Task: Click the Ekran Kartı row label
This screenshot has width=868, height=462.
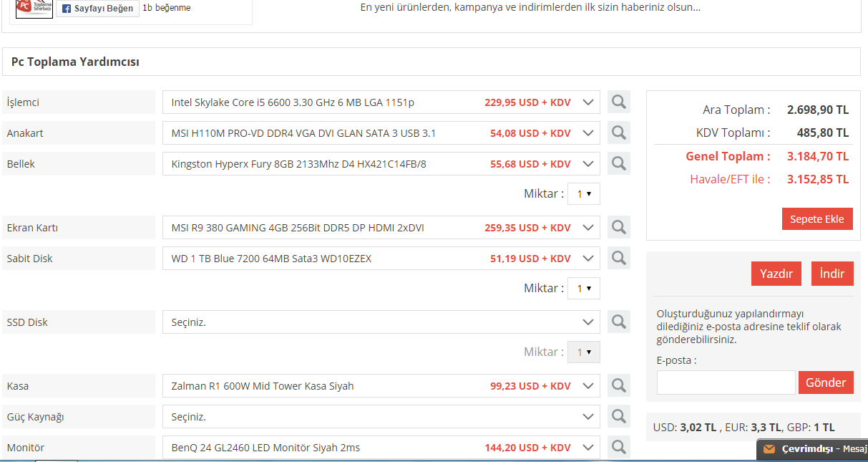Action: [32, 228]
